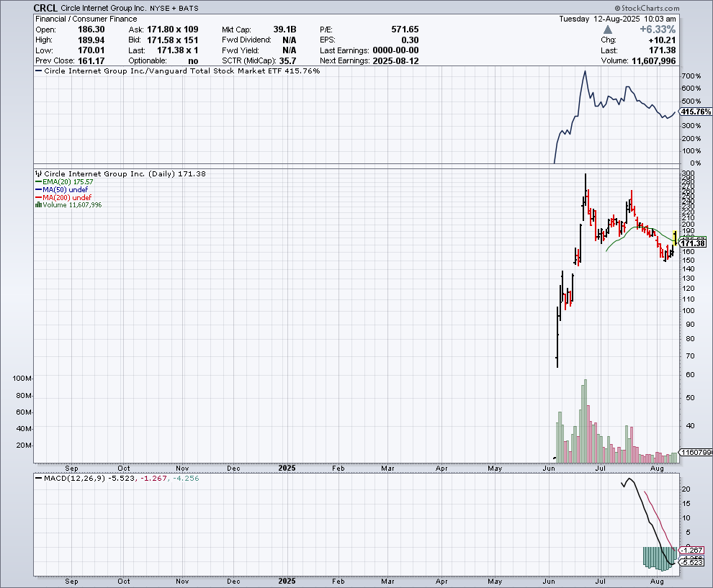Click the volume bars icon in the legend
The image size is (713, 588).
pyautogui.click(x=39, y=205)
